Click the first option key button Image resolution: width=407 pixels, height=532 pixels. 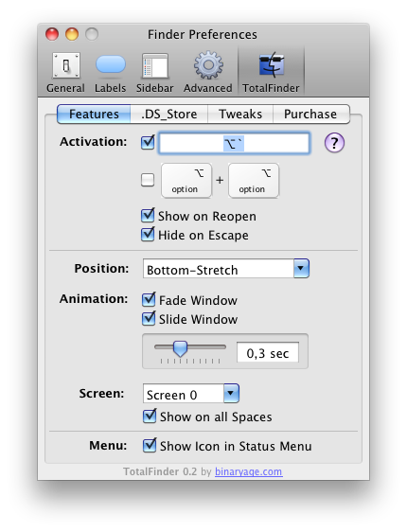click(x=186, y=180)
